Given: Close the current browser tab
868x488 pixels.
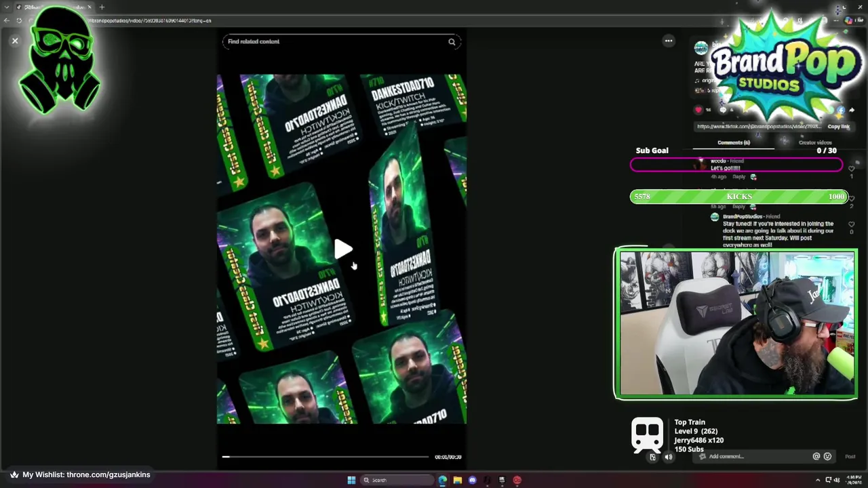Looking at the screenshot, I should 89,7.
